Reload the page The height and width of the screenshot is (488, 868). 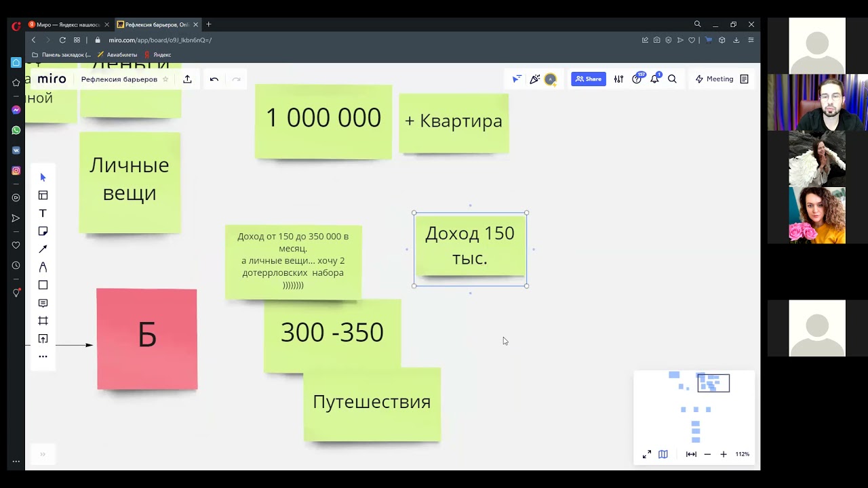pyautogui.click(x=62, y=40)
